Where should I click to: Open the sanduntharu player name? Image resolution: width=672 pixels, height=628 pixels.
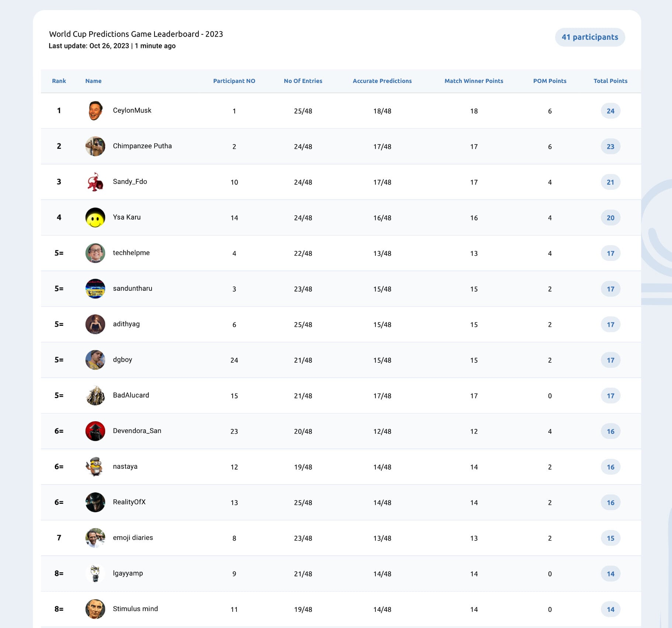click(132, 289)
